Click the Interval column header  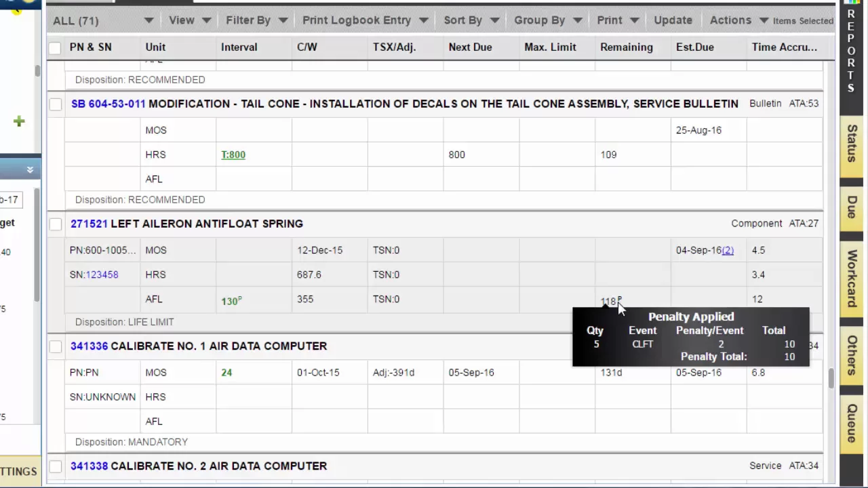[239, 47]
